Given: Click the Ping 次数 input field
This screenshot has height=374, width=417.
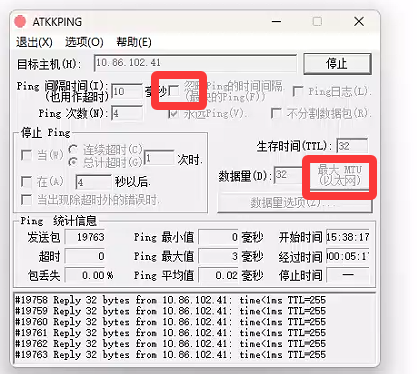Looking at the screenshot, I should point(127,113).
